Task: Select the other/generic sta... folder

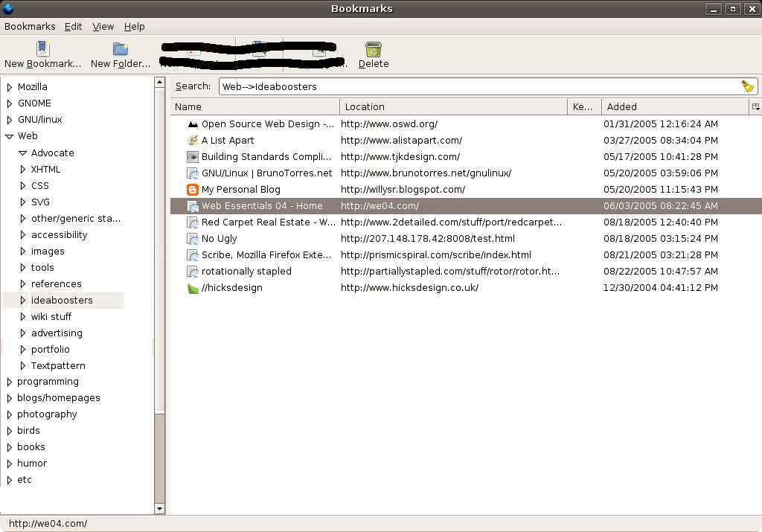Action: click(x=76, y=219)
